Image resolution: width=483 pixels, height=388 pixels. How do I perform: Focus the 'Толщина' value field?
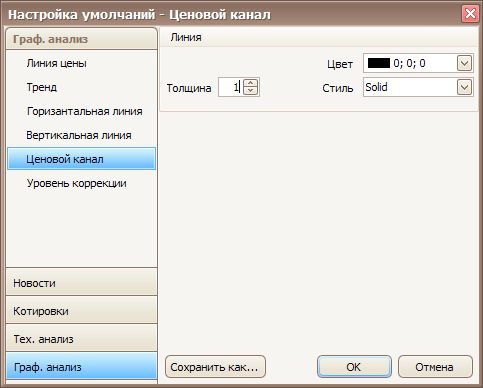[x=230, y=87]
